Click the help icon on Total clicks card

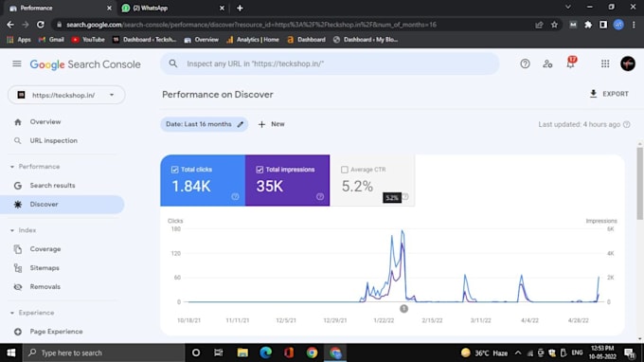pos(235,196)
